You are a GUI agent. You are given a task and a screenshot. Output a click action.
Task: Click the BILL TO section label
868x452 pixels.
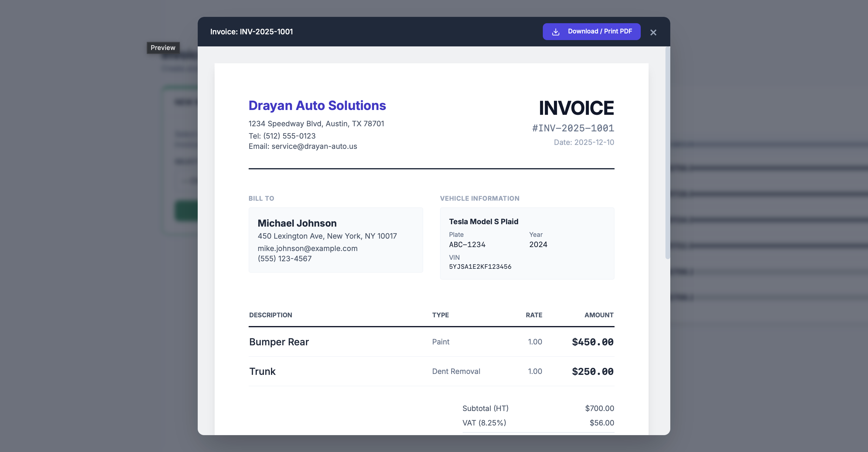262,198
